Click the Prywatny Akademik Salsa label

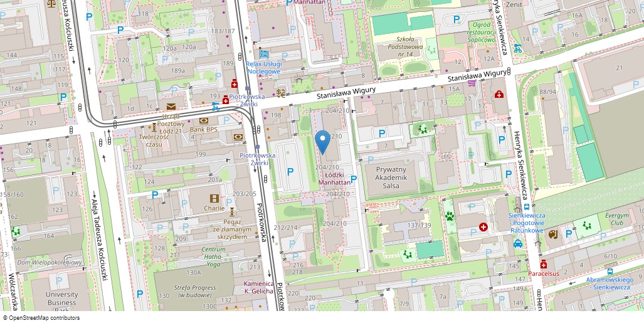click(391, 177)
